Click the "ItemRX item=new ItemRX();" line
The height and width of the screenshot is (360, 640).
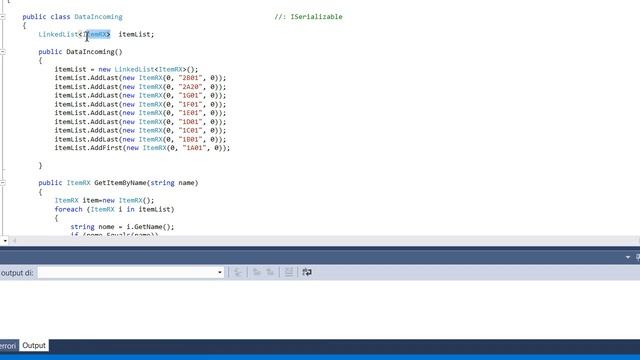104,200
